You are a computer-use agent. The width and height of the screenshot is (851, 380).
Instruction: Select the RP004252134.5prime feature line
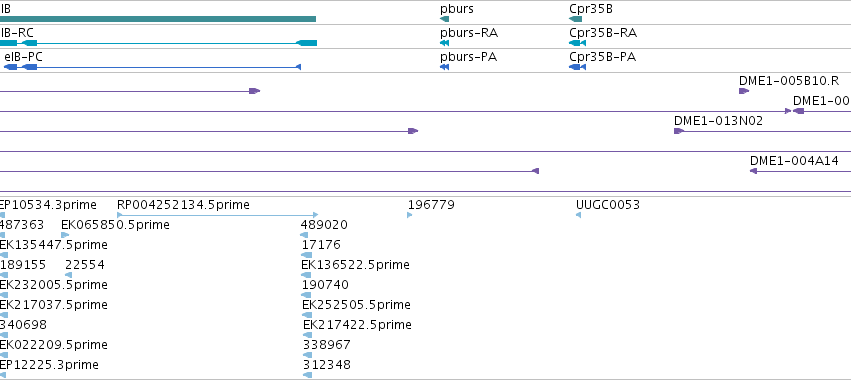point(218,215)
